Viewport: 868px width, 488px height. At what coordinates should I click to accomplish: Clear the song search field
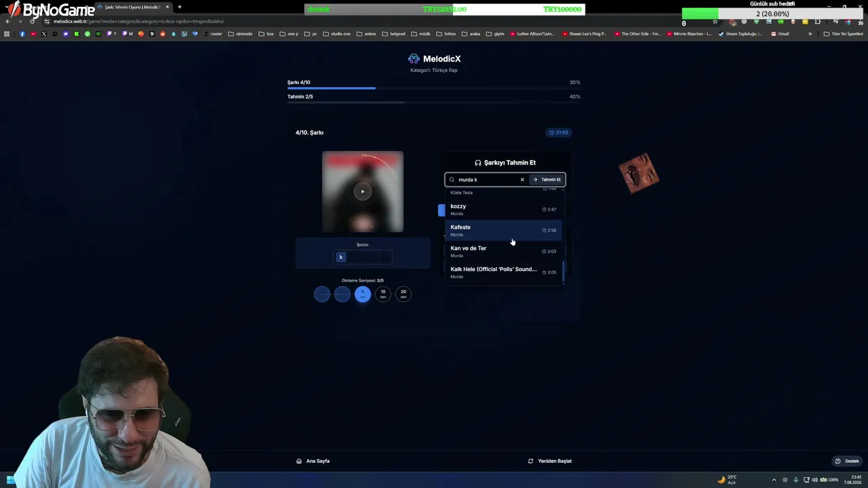522,180
